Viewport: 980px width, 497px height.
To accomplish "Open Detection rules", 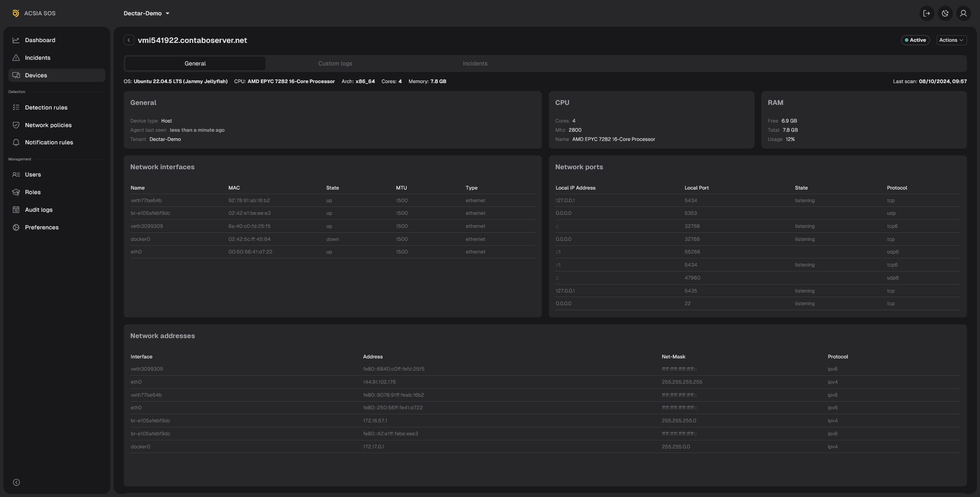I will tap(57, 108).
